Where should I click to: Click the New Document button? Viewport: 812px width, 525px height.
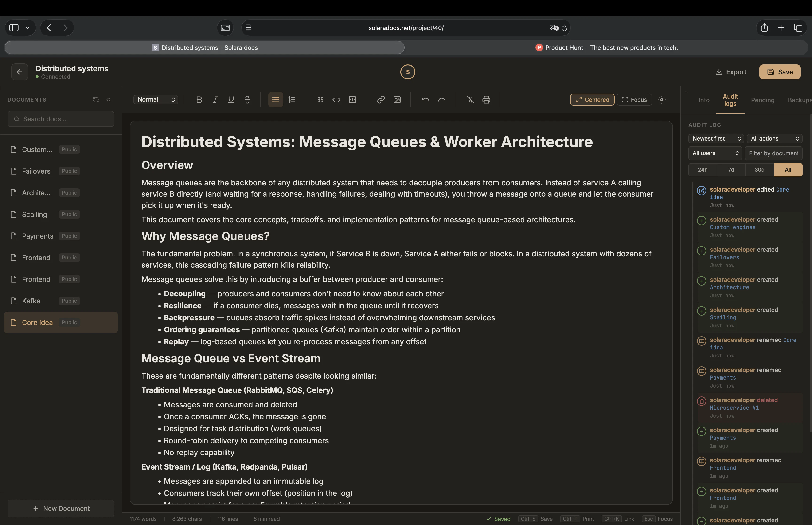pyautogui.click(x=61, y=508)
